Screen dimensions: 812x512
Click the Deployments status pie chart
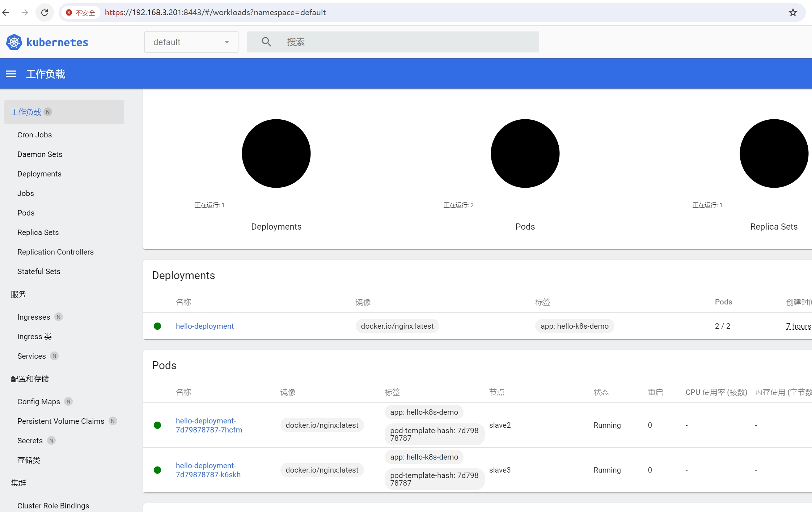276,153
